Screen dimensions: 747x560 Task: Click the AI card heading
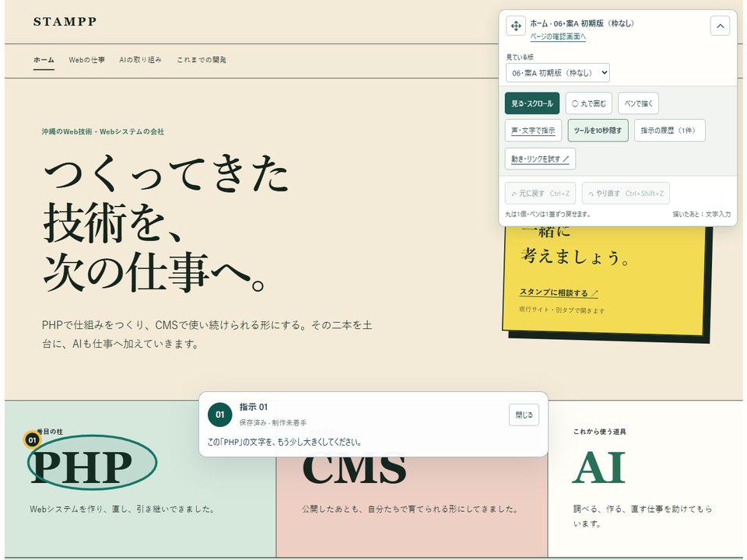(599, 467)
